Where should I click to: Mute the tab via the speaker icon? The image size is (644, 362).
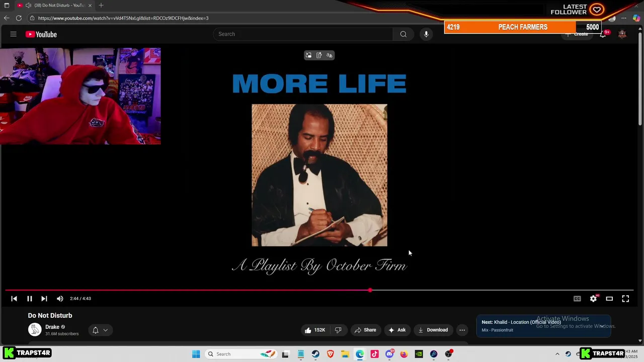pyautogui.click(x=28, y=6)
